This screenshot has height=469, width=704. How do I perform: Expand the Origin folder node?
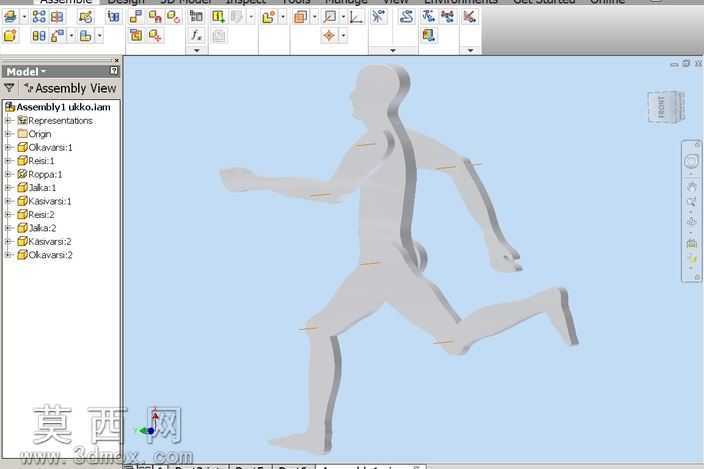(8, 134)
